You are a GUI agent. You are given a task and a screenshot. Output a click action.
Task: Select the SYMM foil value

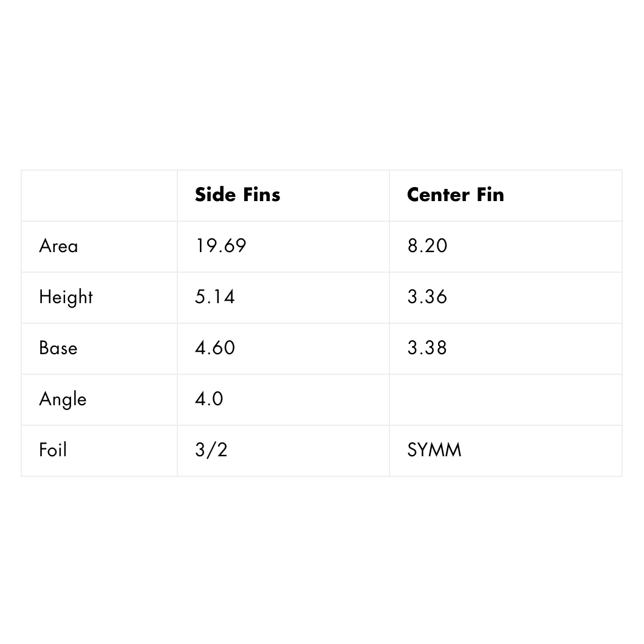tap(434, 450)
